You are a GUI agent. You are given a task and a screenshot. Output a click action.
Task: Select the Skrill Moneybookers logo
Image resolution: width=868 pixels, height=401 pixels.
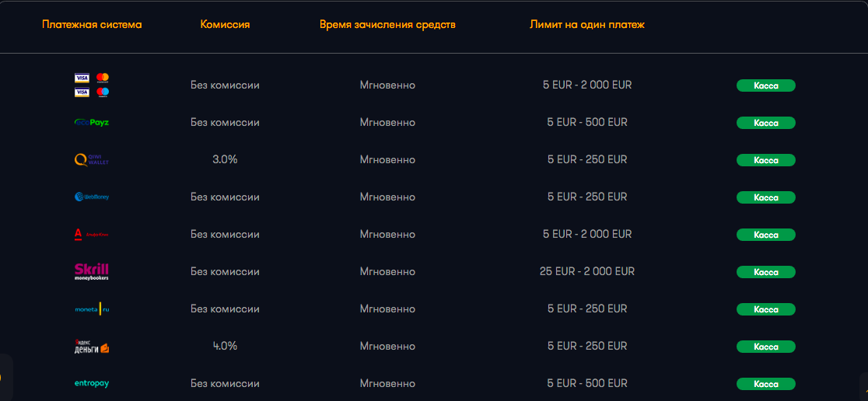(x=92, y=271)
